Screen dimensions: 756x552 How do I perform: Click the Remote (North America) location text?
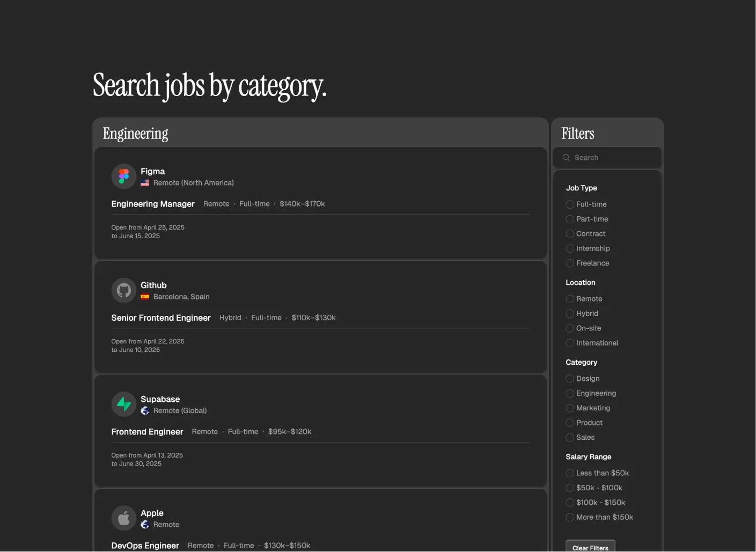(x=194, y=183)
